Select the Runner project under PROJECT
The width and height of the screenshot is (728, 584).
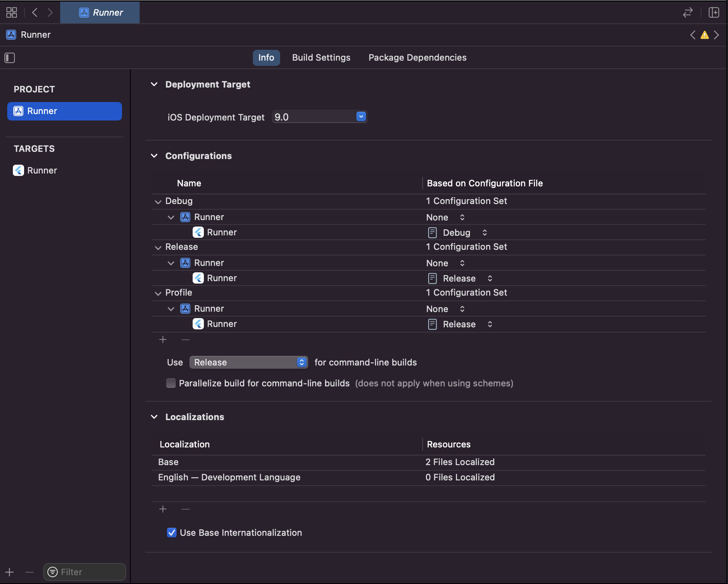[x=64, y=111]
